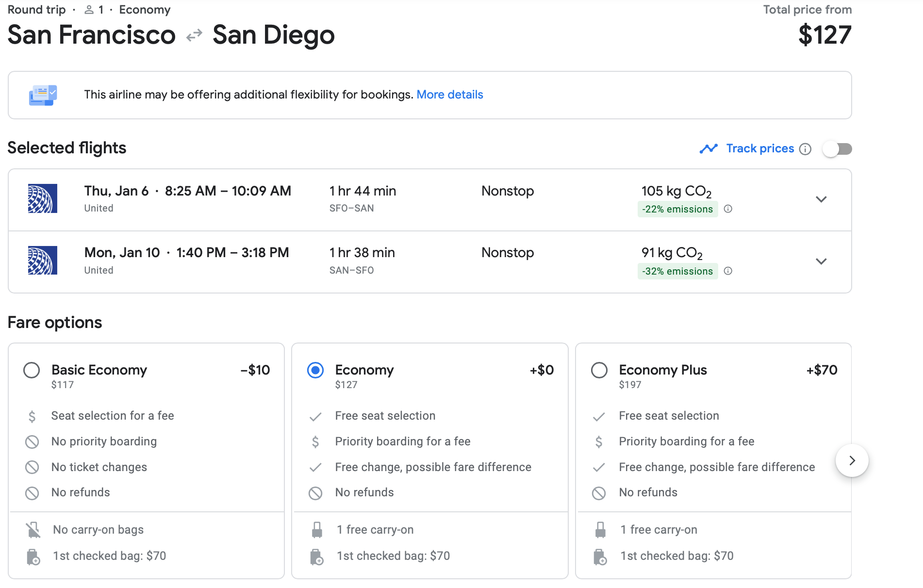923x588 pixels.
Task: Select the Economy Plus fare radio button
Action: pyautogui.click(x=599, y=370)
